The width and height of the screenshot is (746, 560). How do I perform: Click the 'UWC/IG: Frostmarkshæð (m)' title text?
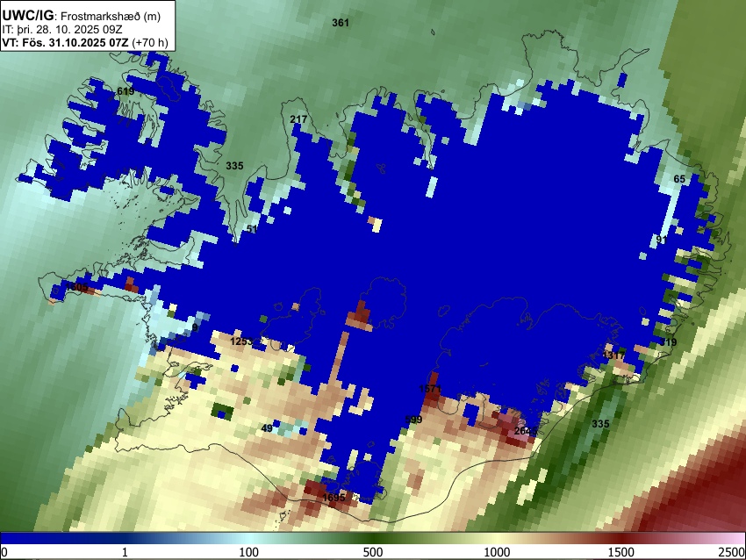(82, 16)
